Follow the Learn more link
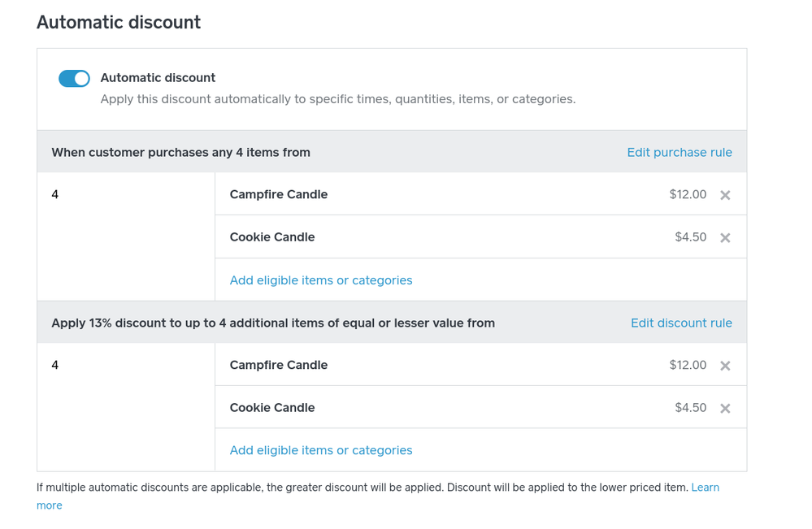This screenshot has height=529, width=812. pos(705,488)
